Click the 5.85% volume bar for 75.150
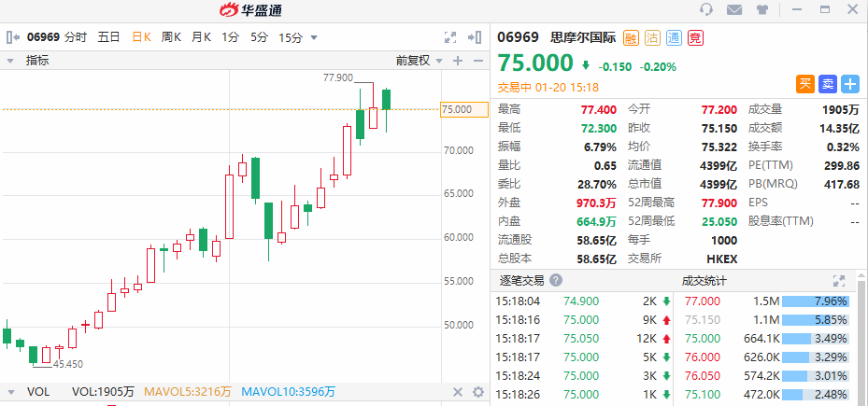Screen dimensions: 868x406 [815, 320]
